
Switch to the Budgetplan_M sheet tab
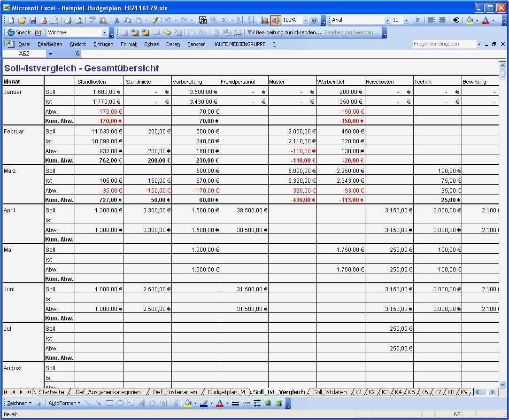click(x=225, y=392)
